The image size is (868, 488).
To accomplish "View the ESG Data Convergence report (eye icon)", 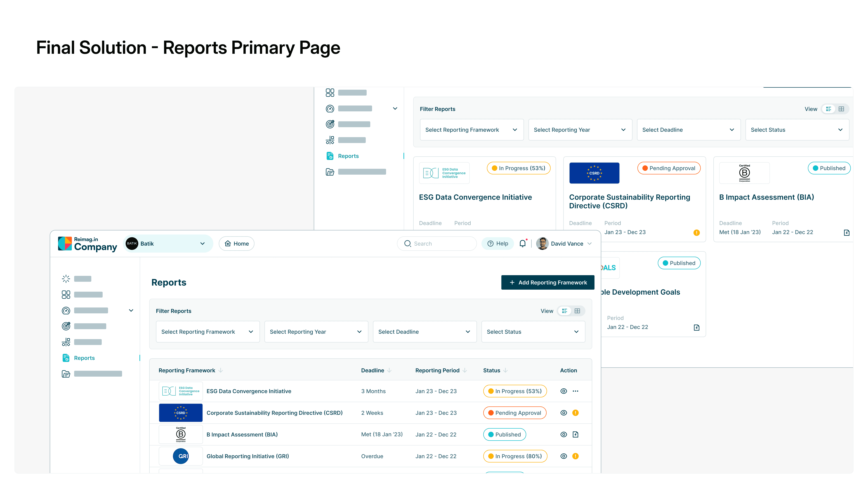I will 564,391.
